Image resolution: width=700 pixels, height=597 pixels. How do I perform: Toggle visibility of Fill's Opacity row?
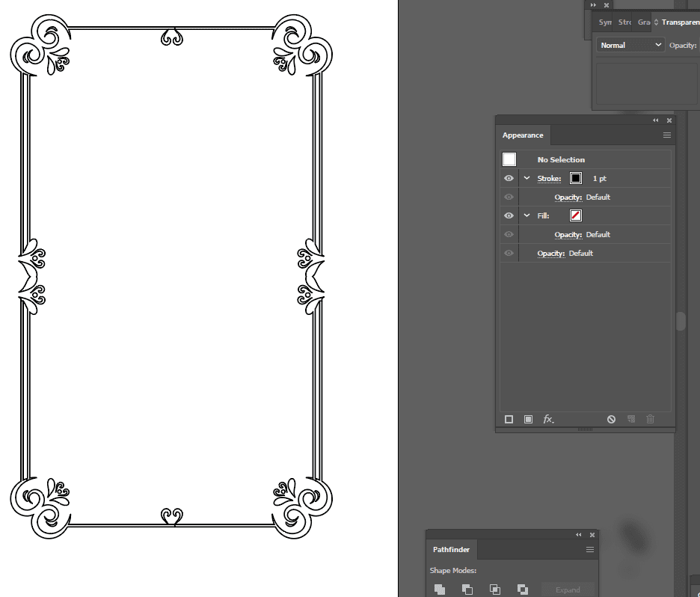509,234
